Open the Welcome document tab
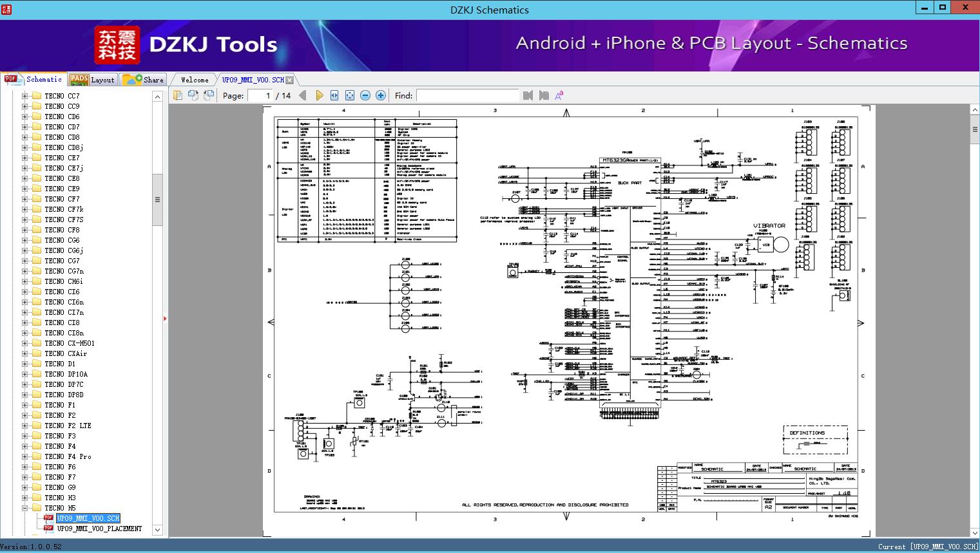 click(x=195, y=80)
